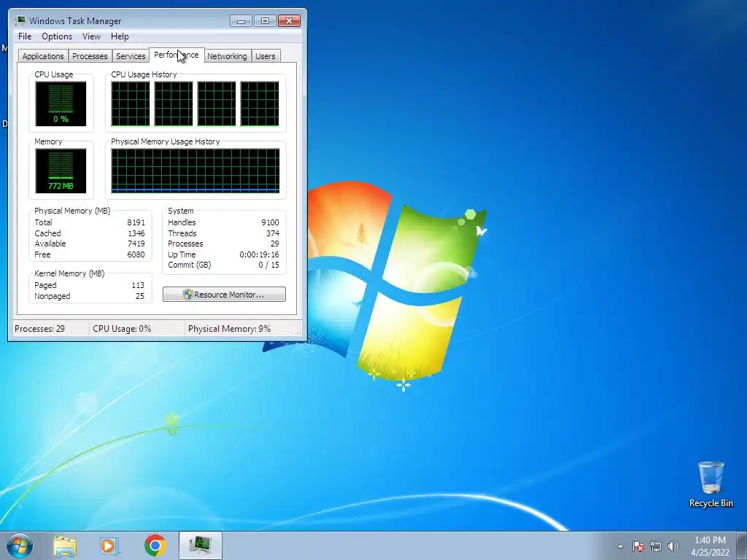Image resolution: width=747 pixels, height=560 pixels.
Task: Click the Task Manager title bar icon
Action: point(20,20)
